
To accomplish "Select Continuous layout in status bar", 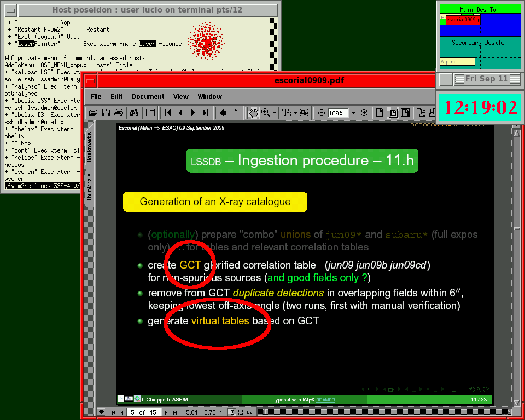I will pyautogui.click(x=241, y=412).
